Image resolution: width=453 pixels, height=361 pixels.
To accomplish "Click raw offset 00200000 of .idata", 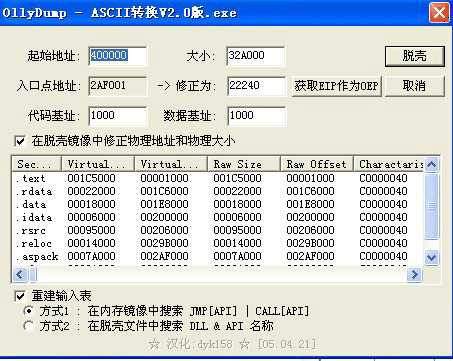I will [x=310, y=217].
